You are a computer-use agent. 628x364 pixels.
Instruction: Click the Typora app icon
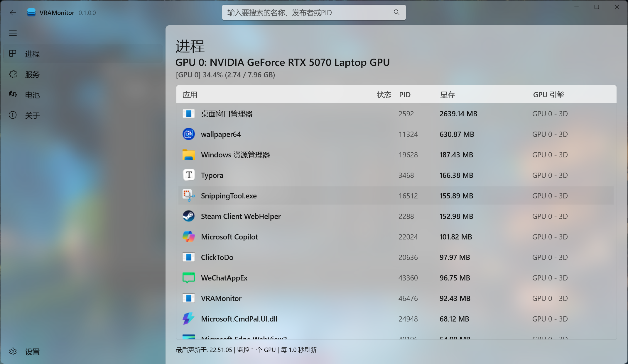tap(188, 175)
